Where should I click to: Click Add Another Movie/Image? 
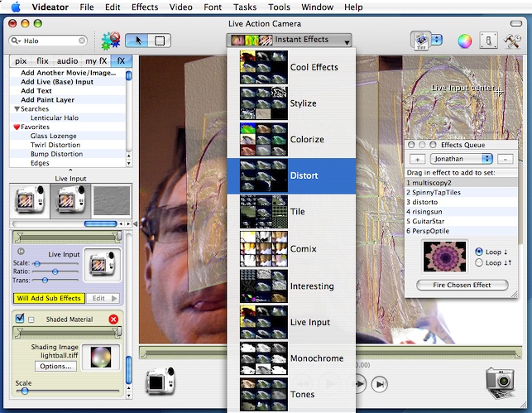coord(68,73)
